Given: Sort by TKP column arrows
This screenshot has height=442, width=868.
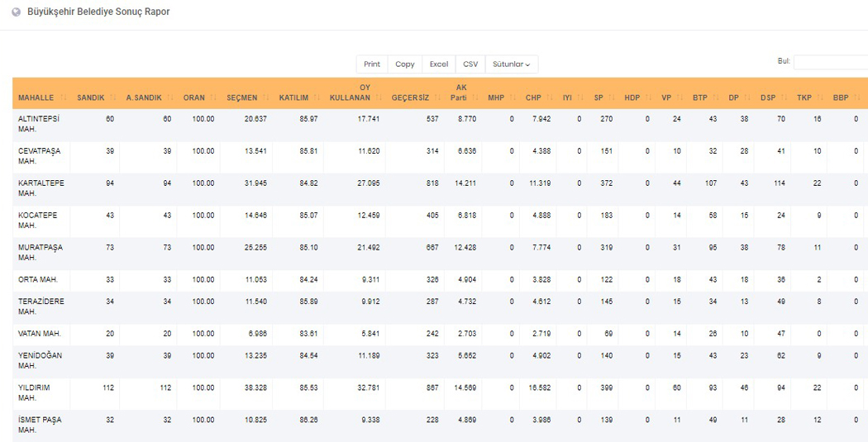Looking at the screenshot, I should tap(820, 97).
